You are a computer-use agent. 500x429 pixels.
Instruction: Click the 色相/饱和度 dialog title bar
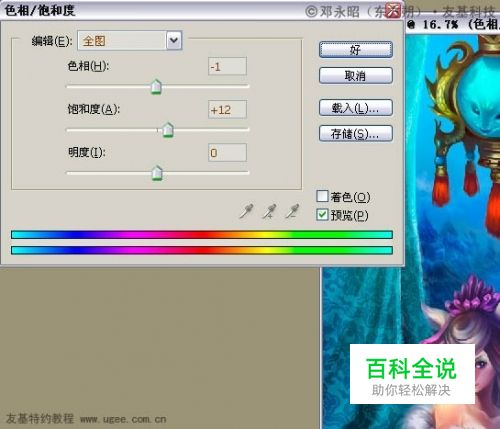(202, 11)
